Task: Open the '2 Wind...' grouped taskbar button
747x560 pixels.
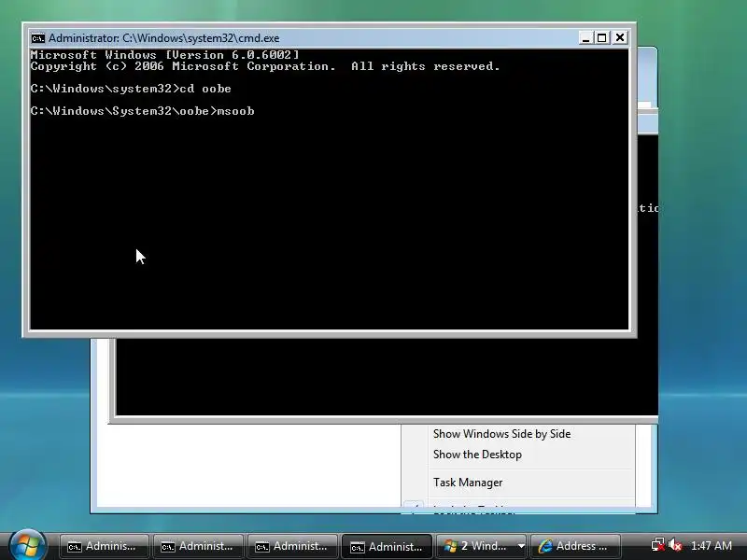Action: [475, 546]
